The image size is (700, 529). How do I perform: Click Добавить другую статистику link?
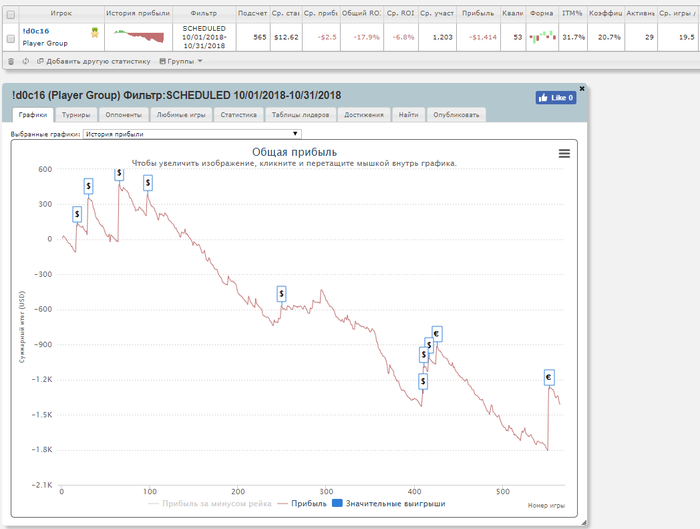click(x=94, y=61)
